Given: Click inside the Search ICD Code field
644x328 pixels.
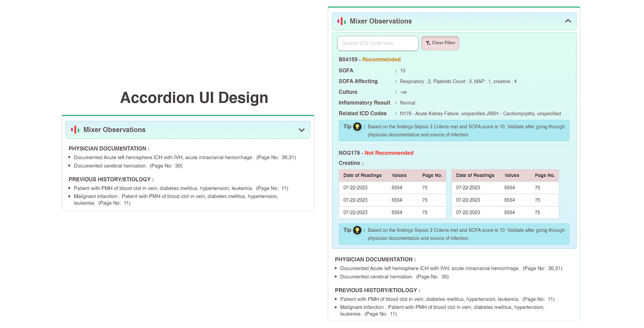Looking at the screenshot, I should tap(378, 43).
